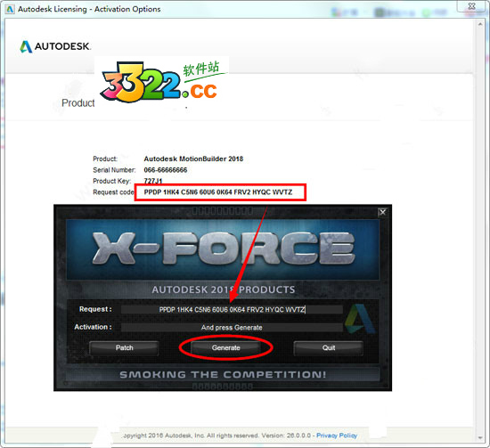Click product name Autodesk MotionBuilder 2018
The image size is (490, 448).
[x=193, y=159]
